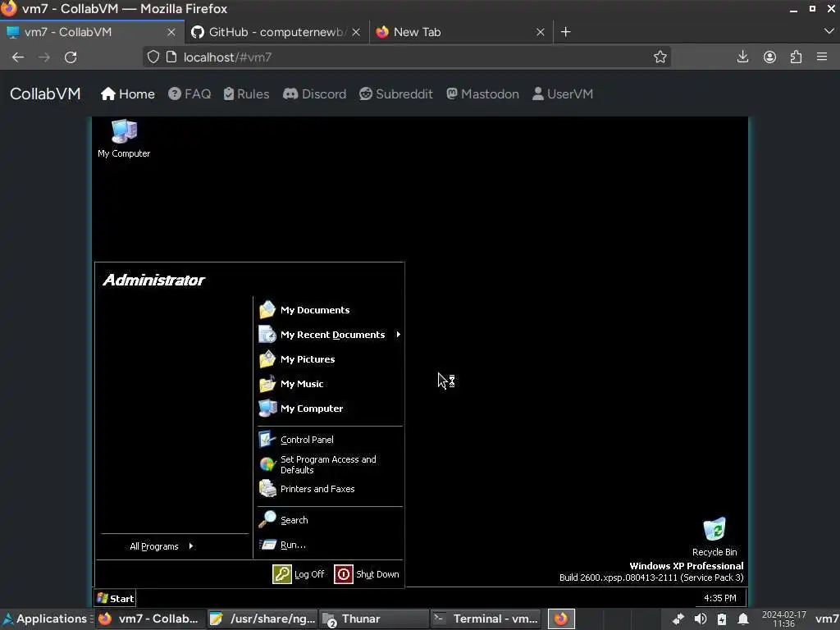Click the Firefox icon-only taskbar button
The height and width of the screenshot is (630, 840).
point(561,619)
